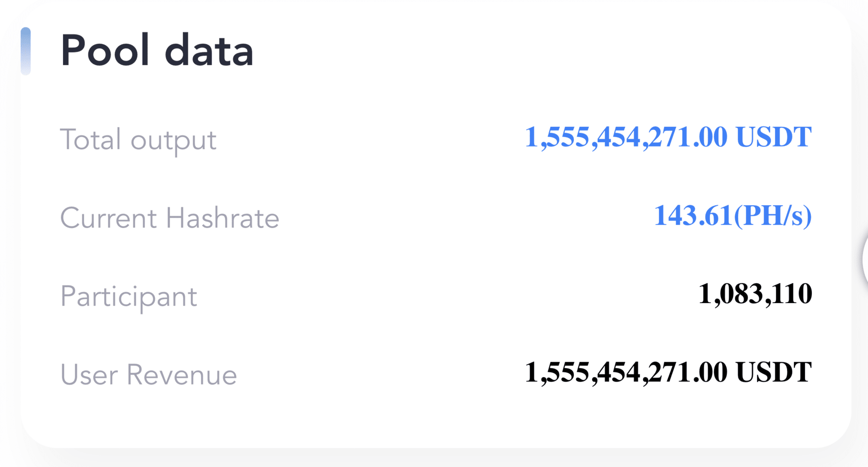Select the Participant label
The width and height of the screenshot is (868, 467).
tap(129, 297)
